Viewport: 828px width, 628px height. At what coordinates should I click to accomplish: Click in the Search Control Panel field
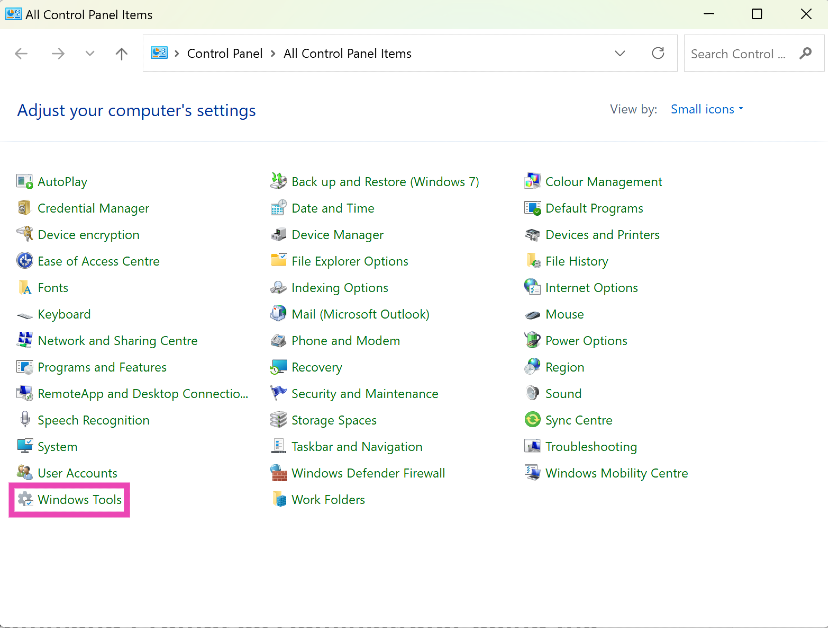tap(738, 54)
